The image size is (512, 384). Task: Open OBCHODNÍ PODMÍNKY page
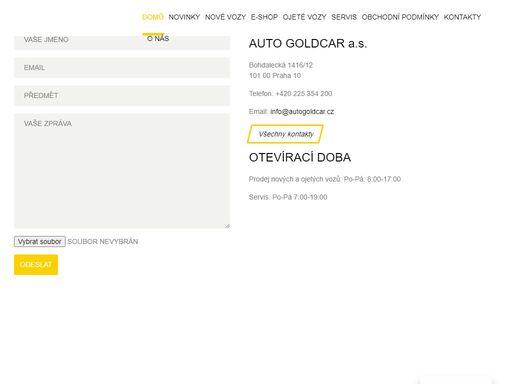tap(400, 17)
